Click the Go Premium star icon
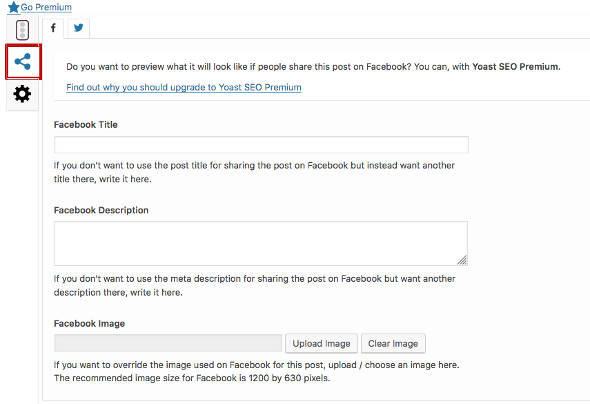 click(14, 7)
